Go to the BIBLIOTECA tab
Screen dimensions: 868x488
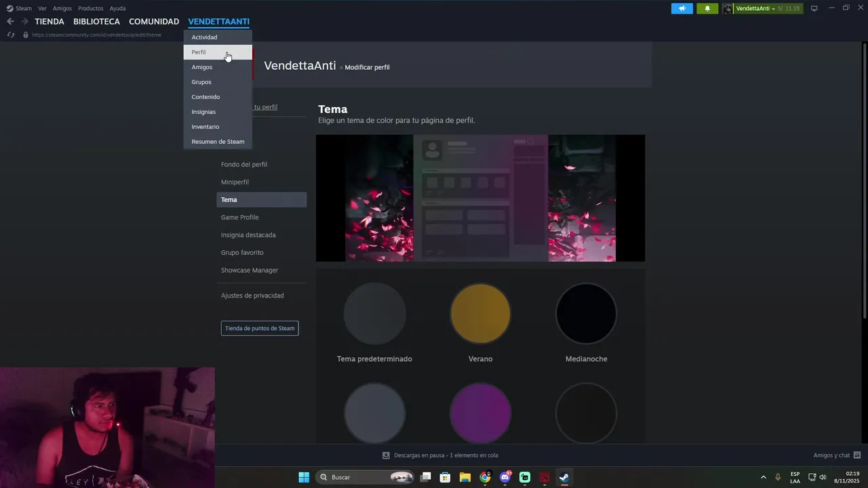(96, 22)
